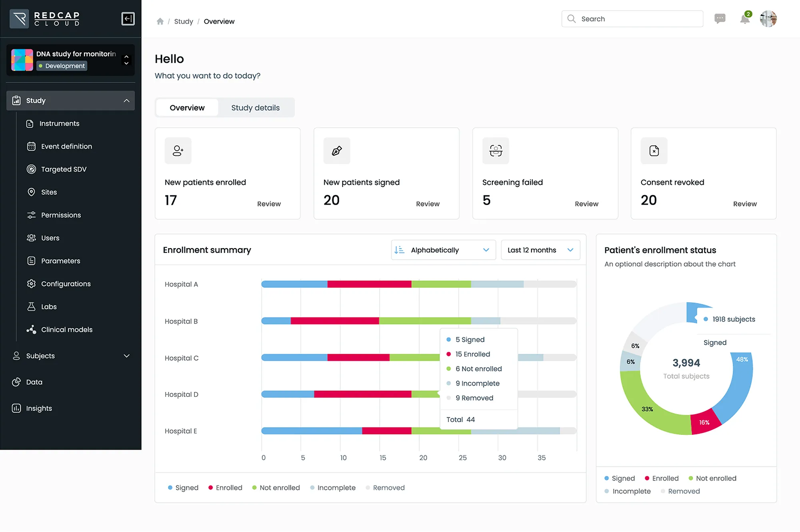Image resolution: width=800 pixels, height=532 pixels.
Task: Review new patients enrolled
Action: point(268,204)
